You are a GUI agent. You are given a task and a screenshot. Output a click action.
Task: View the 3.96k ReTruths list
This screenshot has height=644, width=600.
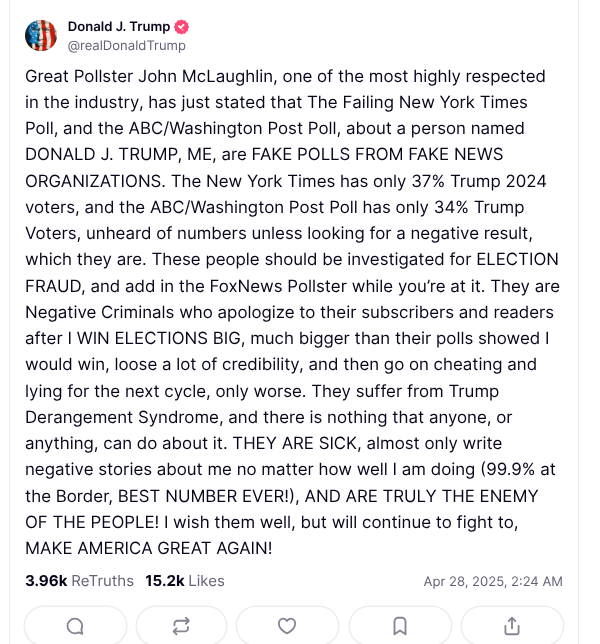(79, 581)
